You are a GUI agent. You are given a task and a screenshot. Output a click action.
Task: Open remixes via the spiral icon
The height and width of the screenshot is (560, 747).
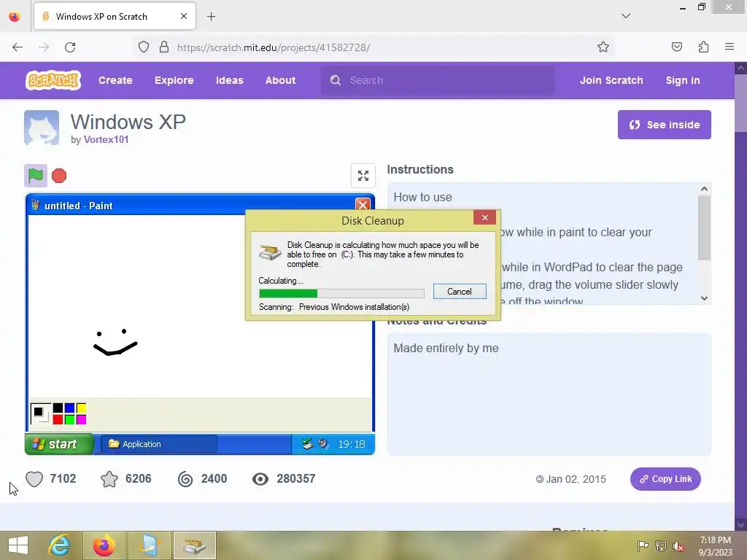[x=185, y=478]
